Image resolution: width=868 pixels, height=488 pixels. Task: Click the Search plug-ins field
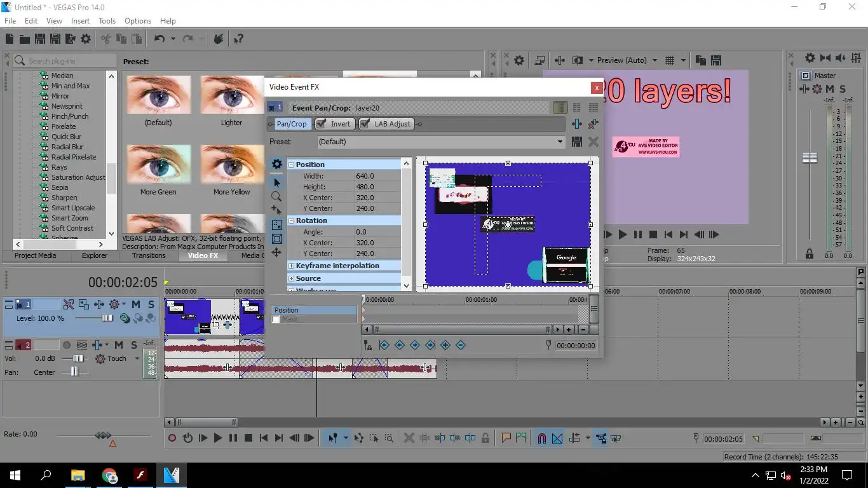coord(65,60)
